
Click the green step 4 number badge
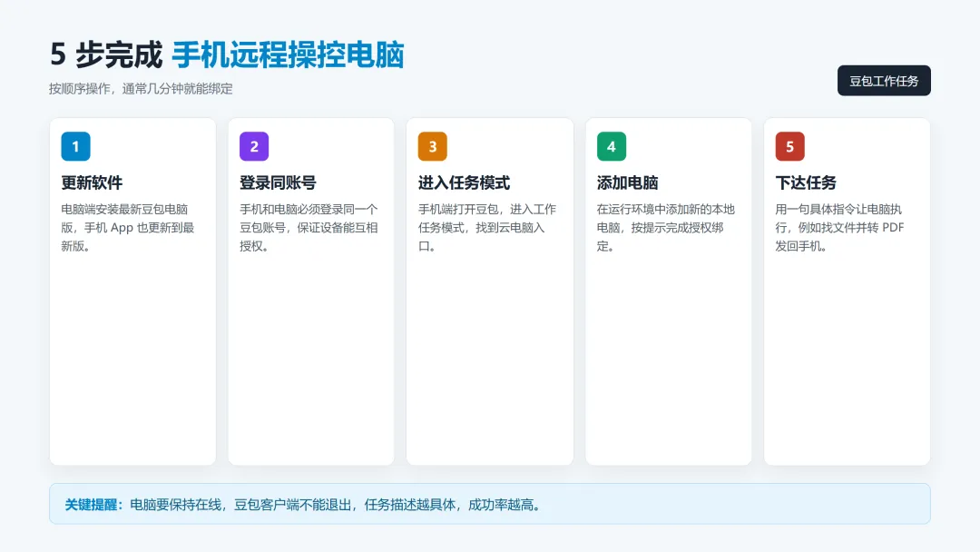pyautogui.click(x=612, y=146)
